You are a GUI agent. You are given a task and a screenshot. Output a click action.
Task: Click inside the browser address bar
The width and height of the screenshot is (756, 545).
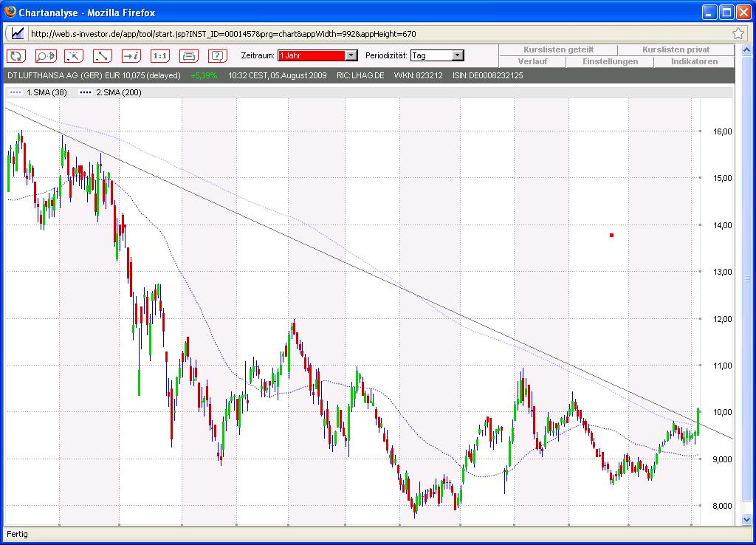click(x=295, y=33)
